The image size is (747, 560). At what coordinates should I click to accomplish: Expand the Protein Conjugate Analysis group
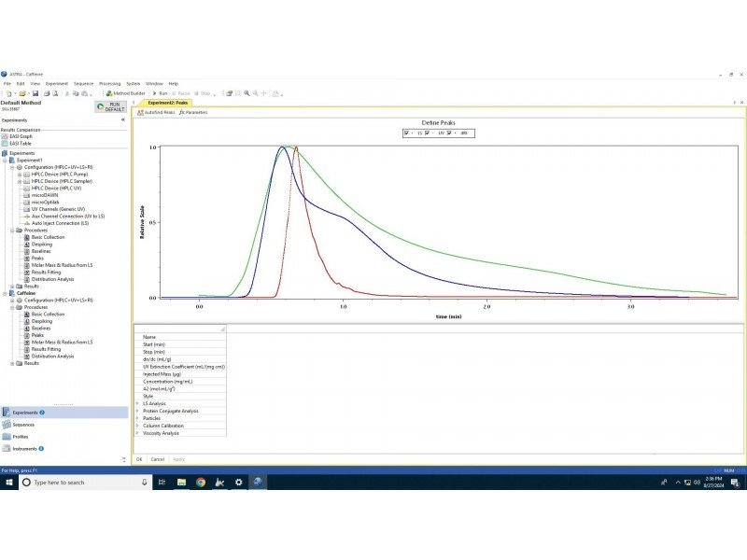137,411
